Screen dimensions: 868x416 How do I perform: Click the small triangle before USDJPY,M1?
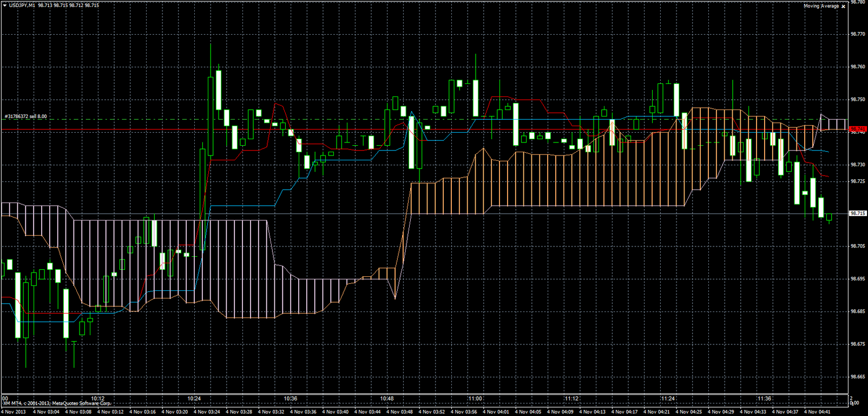tap(5, 5)
